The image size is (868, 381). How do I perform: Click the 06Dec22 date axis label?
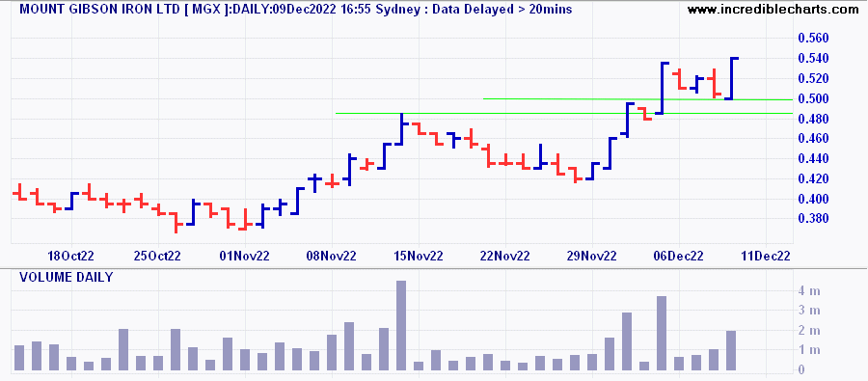(x=679, y=256)
